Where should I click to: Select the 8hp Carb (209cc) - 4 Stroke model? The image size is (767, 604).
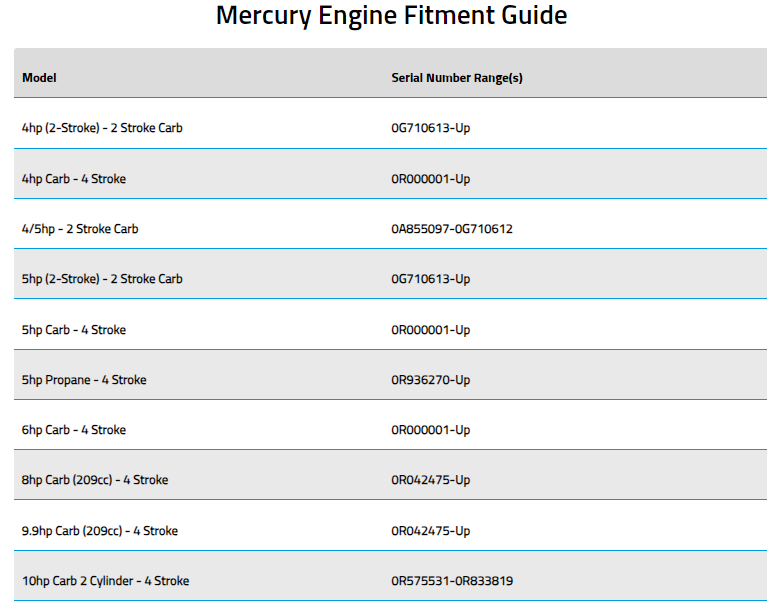[x=95, y=480]
